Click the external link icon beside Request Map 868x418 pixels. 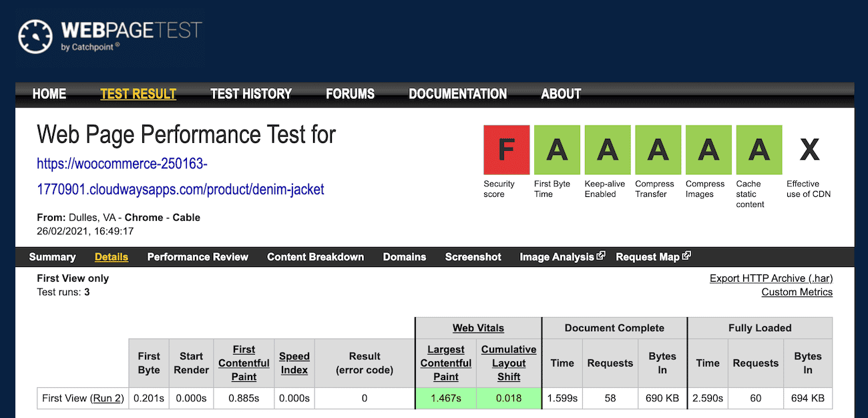click(x=687, y=256)
